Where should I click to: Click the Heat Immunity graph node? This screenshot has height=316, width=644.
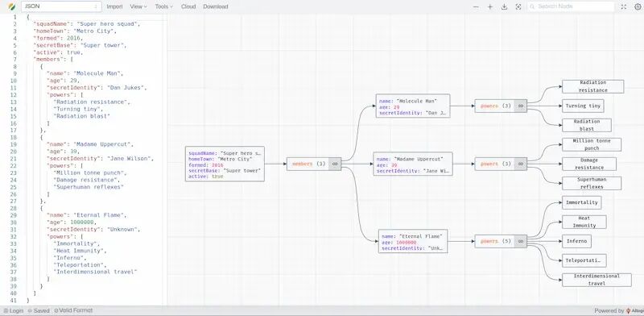(584, 222)
